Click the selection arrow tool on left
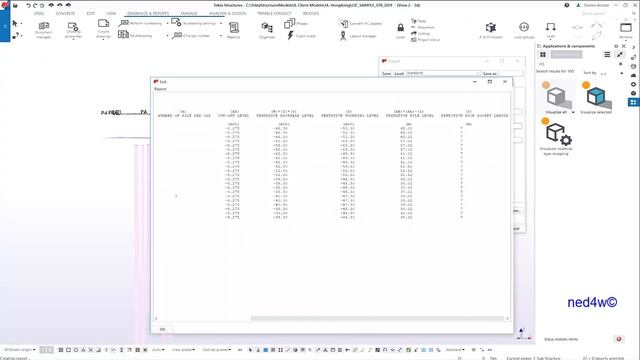Image resolution: width=640 pixels, height=360 pixels. pos(15,24)
